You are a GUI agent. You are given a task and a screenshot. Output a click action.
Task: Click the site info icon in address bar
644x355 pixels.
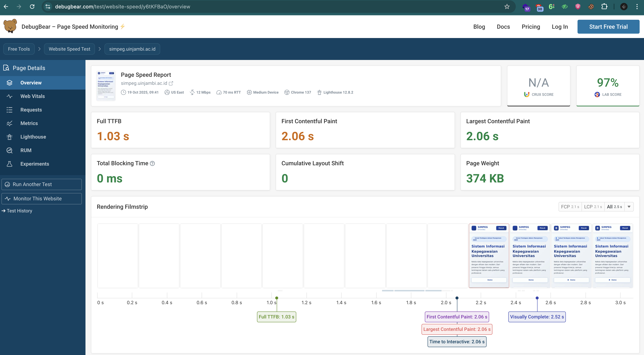pos(48,7)
